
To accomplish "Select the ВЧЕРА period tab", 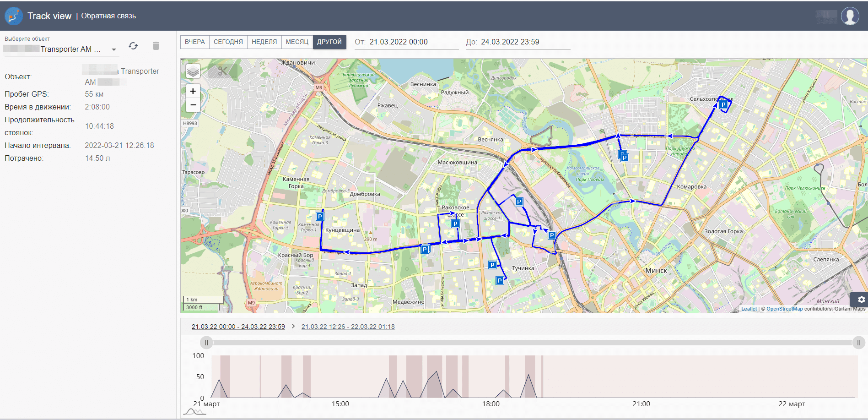I will [x=195, y=42].
